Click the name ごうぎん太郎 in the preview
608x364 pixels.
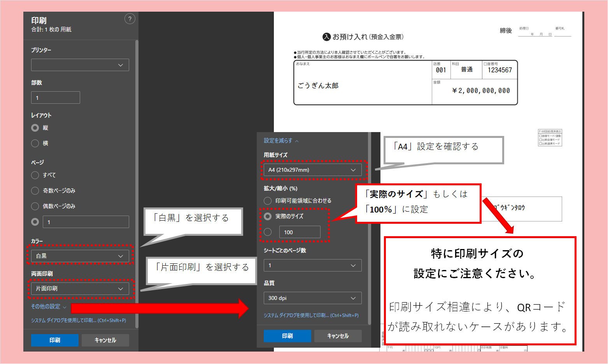tap(318, 85)
